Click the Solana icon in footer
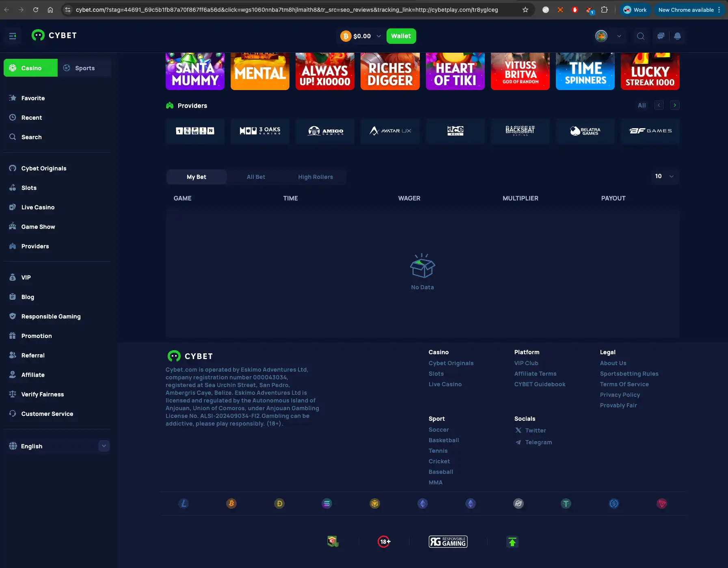Screen dimensions: 728x568 click(x=327, y=503)
